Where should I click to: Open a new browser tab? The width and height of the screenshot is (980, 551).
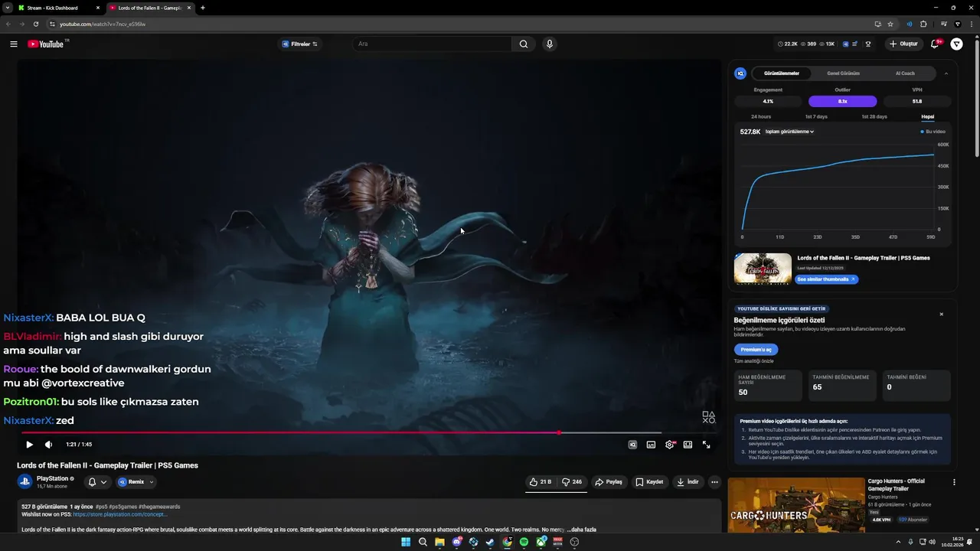coord(202,8)
